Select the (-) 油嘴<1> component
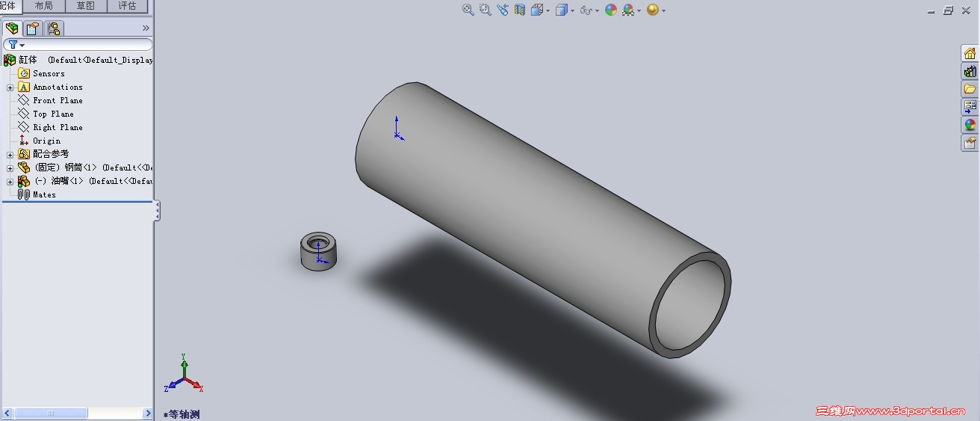 (x=85, y=181)
